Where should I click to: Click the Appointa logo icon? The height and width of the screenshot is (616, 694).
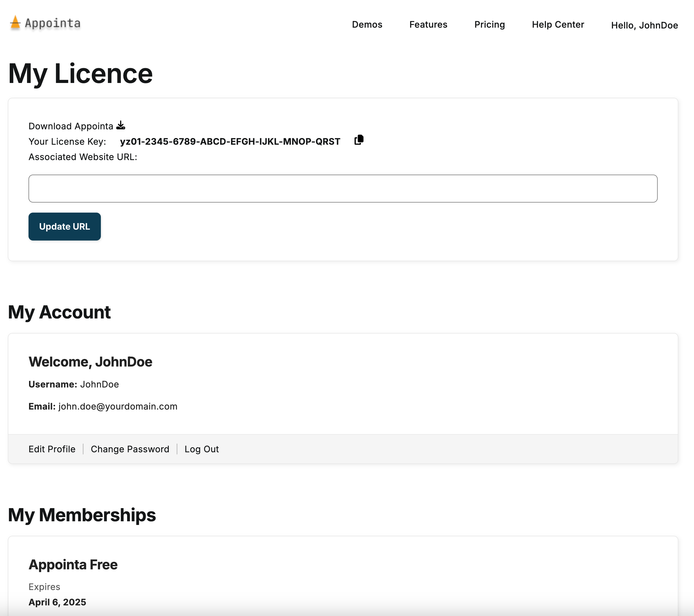pyautogui.click(x=15, y=23)
